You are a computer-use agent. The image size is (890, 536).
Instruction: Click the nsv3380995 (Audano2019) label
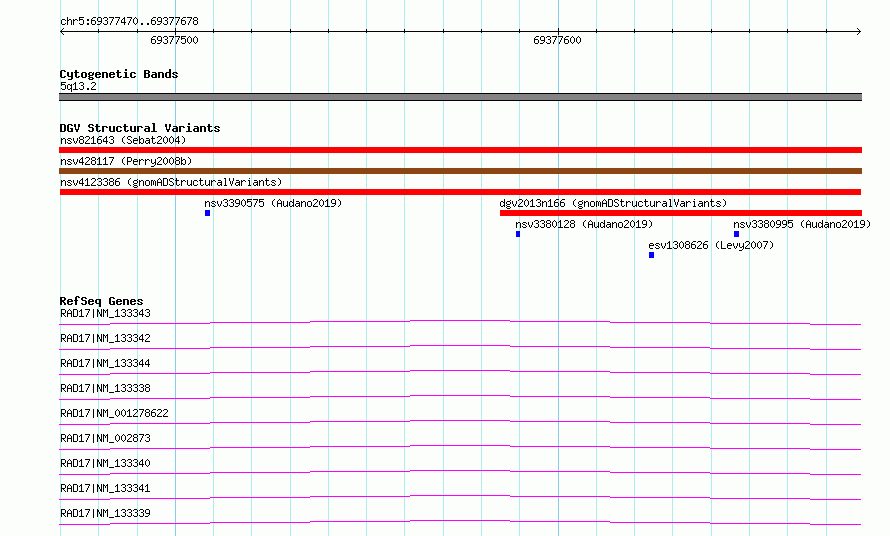[802, 224]
